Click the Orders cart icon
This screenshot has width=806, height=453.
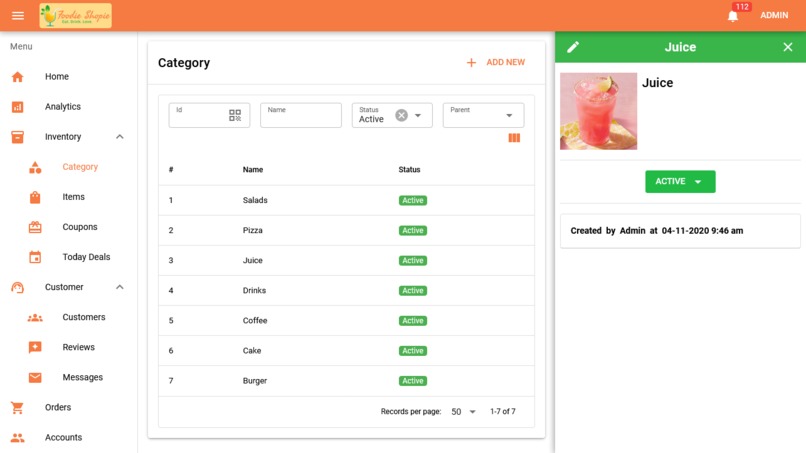[x=17, y=408]
